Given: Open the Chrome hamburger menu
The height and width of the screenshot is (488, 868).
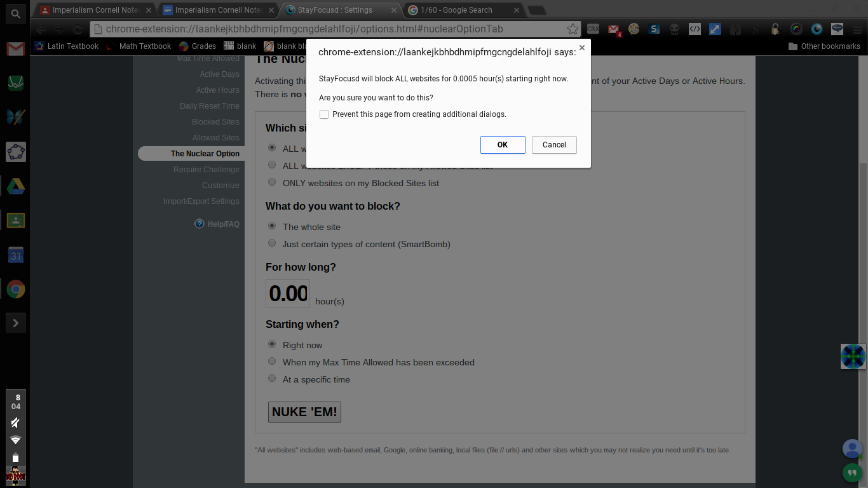Looking at the screenshot, I should point(857,29).
